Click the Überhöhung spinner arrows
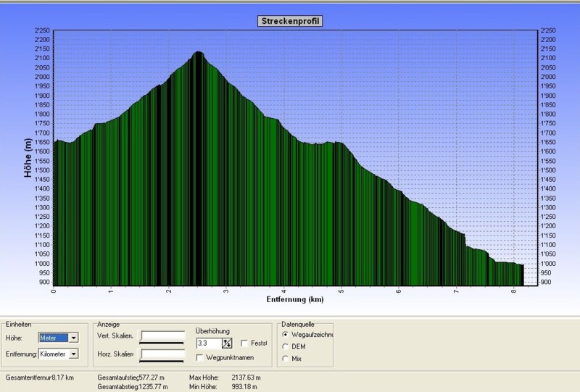Viewport: 580px width, 392px height. pyautogui.click(x=227, y=343)
